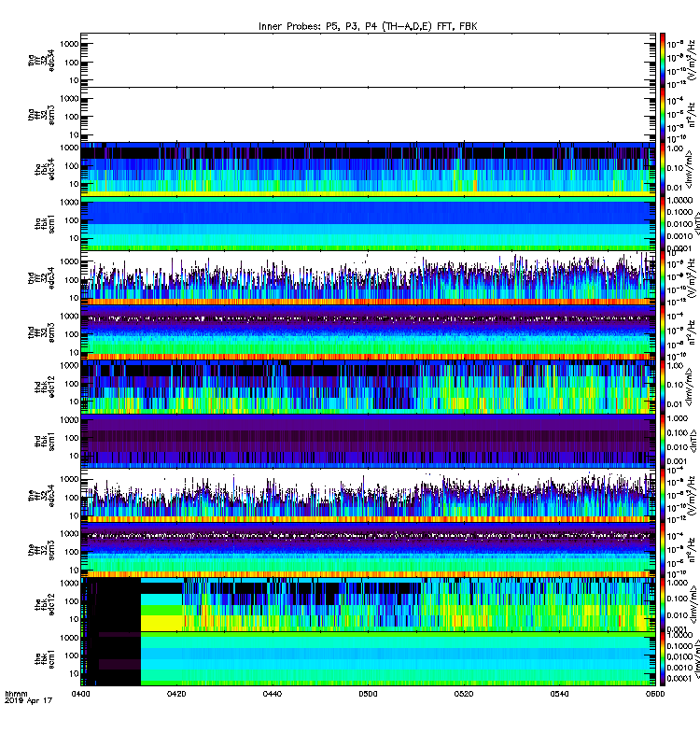
Task: Click the '0520' time axis label
Action: [x=464, y=694]
